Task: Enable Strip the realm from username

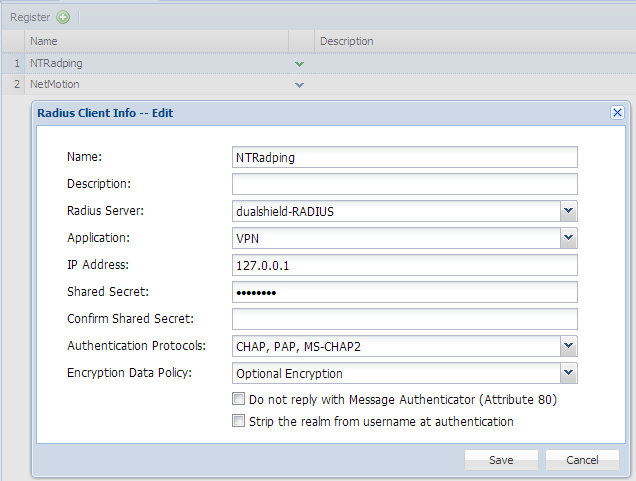Action: (x=239, y=421)
